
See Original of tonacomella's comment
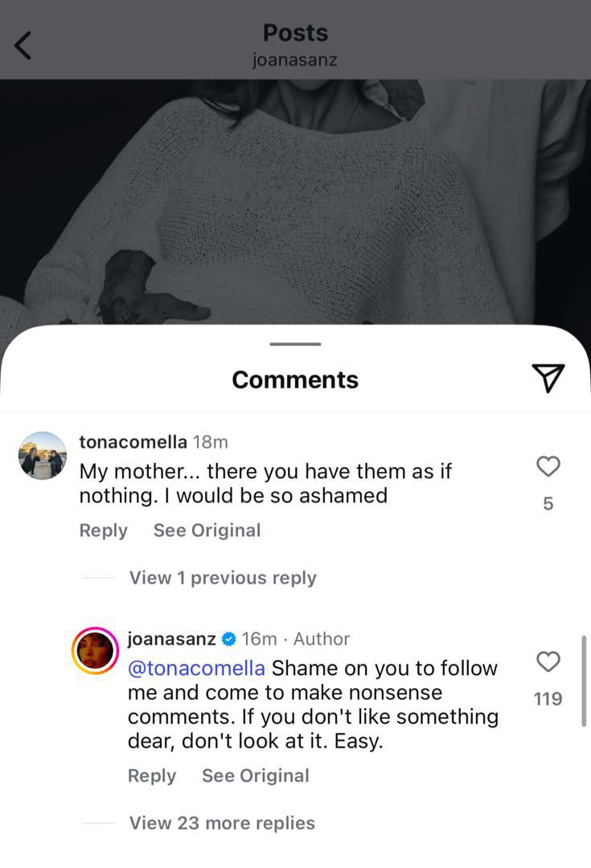pos(207,530)
